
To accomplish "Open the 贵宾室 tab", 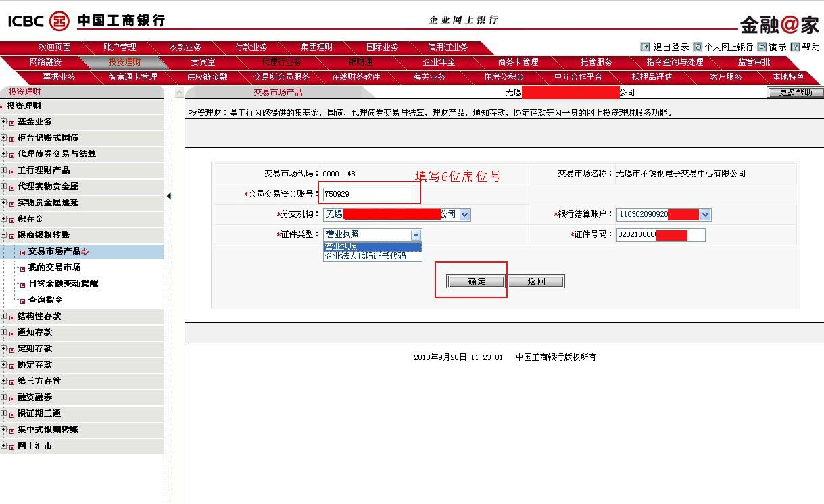I will (x=203, y=62).
